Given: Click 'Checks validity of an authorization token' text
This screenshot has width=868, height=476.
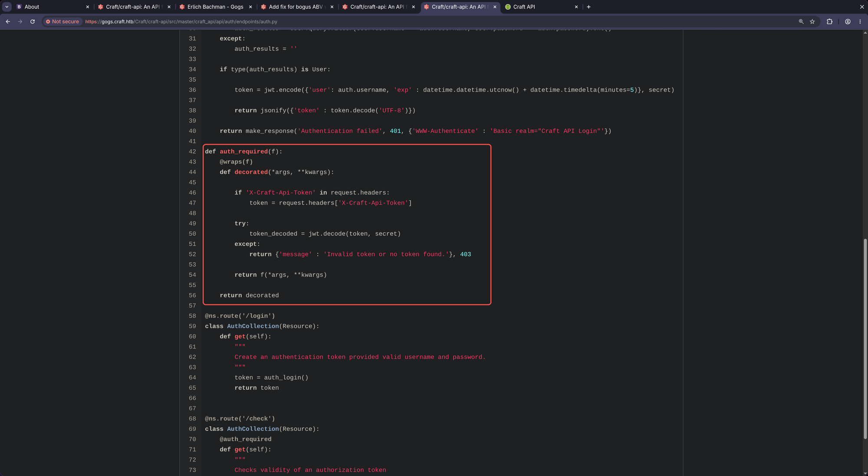Looking at the screenshot, I should click(310, 470).
